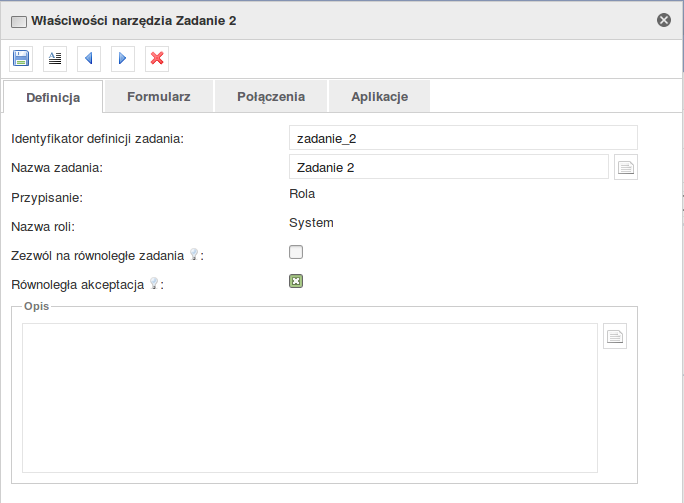Image resolution: width=684 pixels, height=503 pixels.
Task: Select the Definicja tab
Action: [x=53, y=97]
